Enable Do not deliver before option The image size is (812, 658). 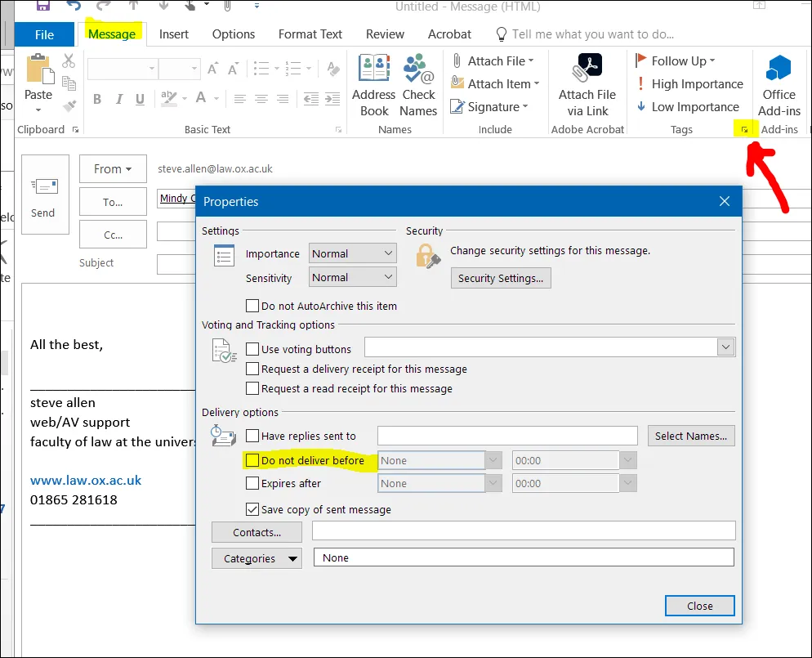[x=252, y=460]
